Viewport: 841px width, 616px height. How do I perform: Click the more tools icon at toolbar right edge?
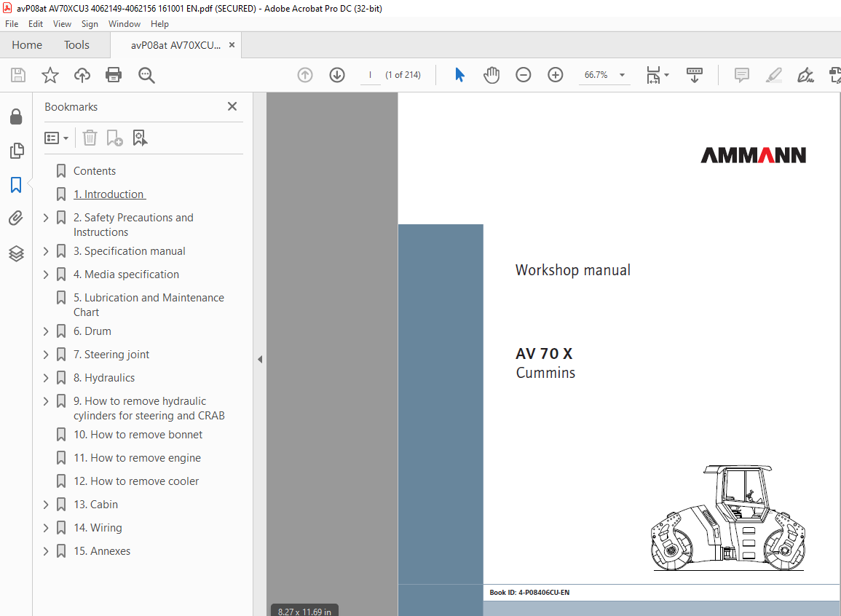[834, 75]
